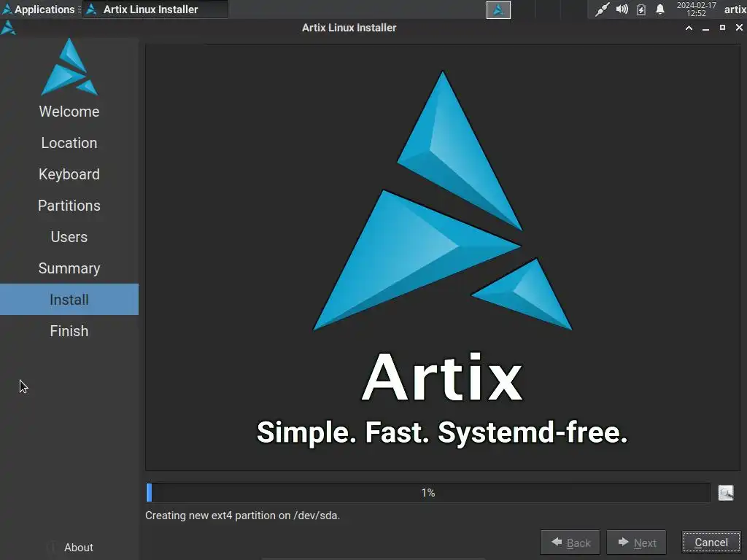
Task: Click the 'Simple. Fast. Systemd-free.' slogan text
Action: tap(442, 432)
